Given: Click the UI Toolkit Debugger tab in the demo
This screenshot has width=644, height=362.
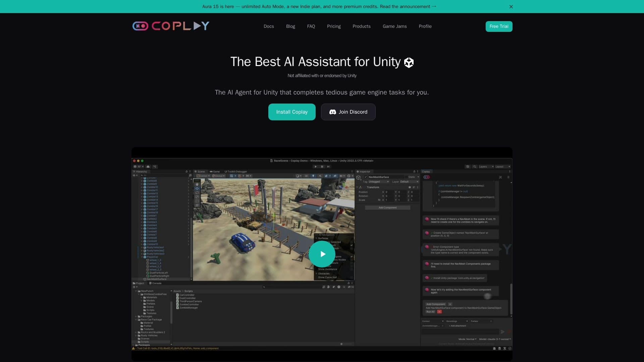Looking at the screenshot, I should click(x=236, y=172).
